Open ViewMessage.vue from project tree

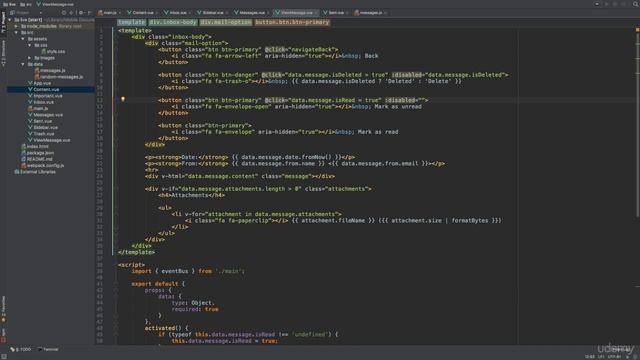[x=49, y=140]
